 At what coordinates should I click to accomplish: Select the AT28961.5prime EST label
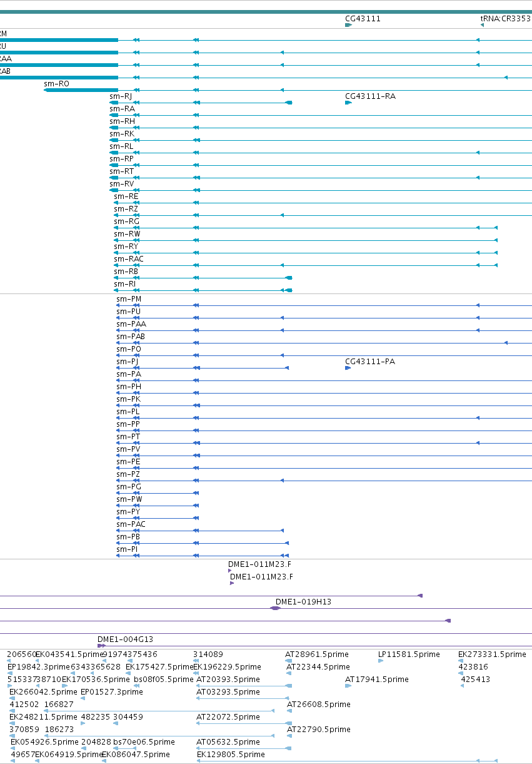pyautogui.click(x=316, y=654)
